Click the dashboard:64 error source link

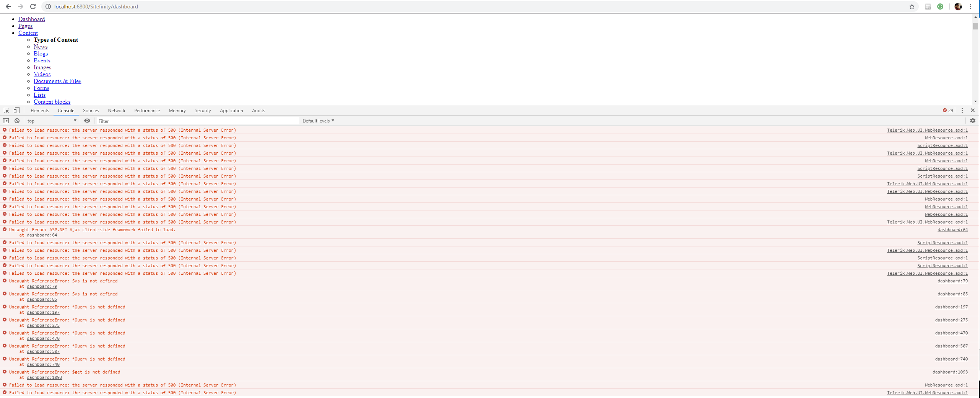(952, 230)
